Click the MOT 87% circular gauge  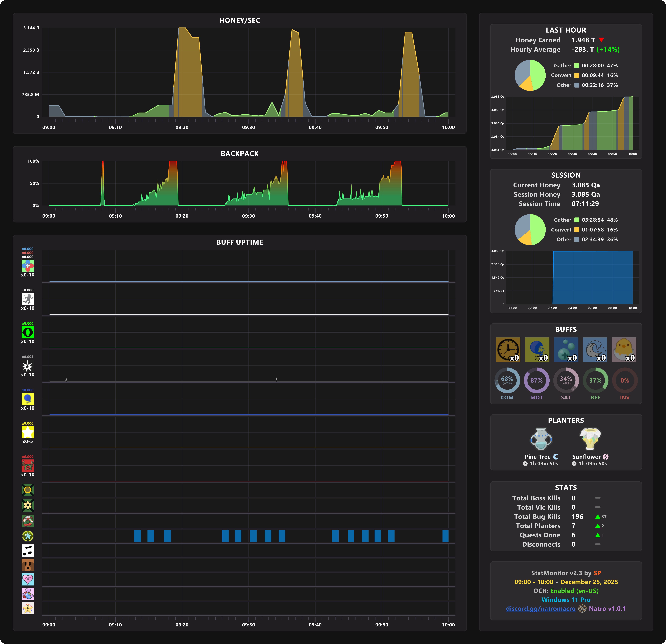point(537,380)
